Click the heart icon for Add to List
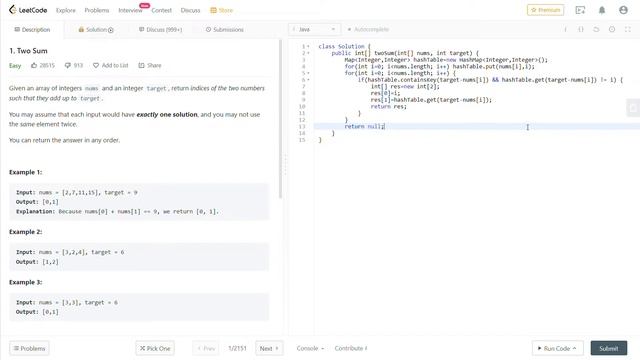The image size is (640, 360). click(96, 65)
